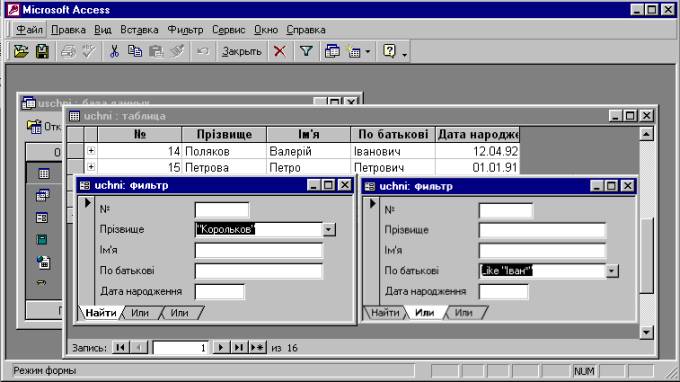Open the Сервис menu

point(229,30)
